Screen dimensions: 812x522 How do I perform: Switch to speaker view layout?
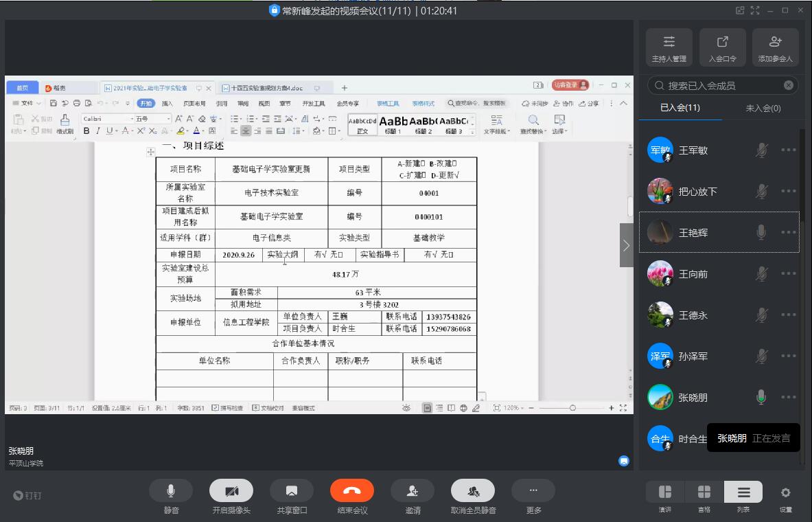(x=665, y=492)
